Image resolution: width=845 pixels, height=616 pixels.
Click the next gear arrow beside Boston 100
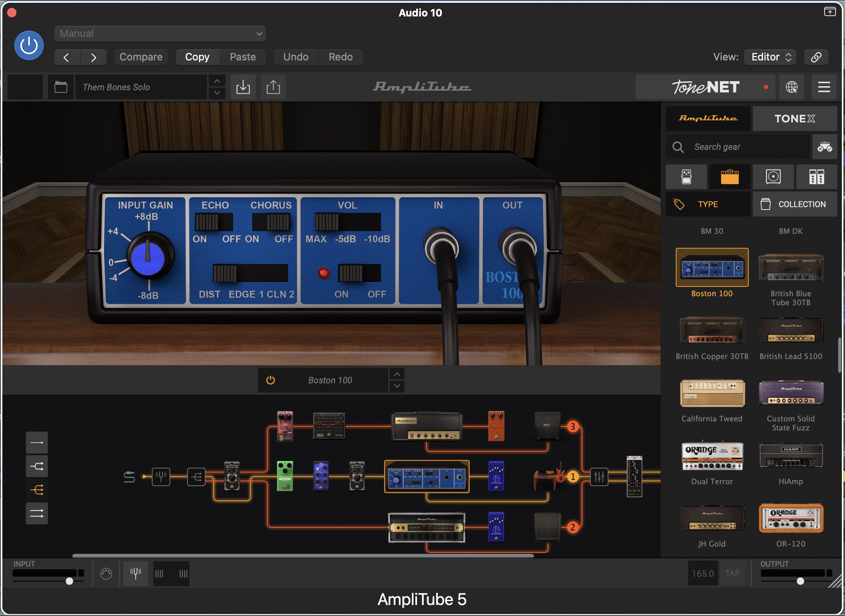click(x=397, y=386)
